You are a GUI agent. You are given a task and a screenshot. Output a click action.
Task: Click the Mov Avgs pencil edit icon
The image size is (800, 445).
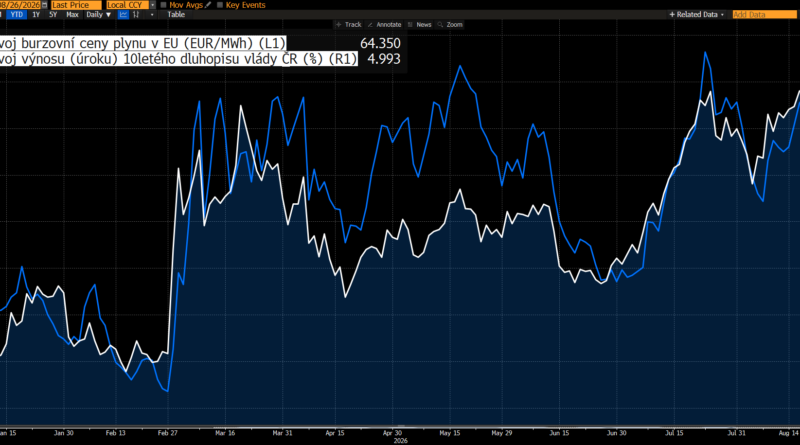pyautogui.click(x=208, y=5)
